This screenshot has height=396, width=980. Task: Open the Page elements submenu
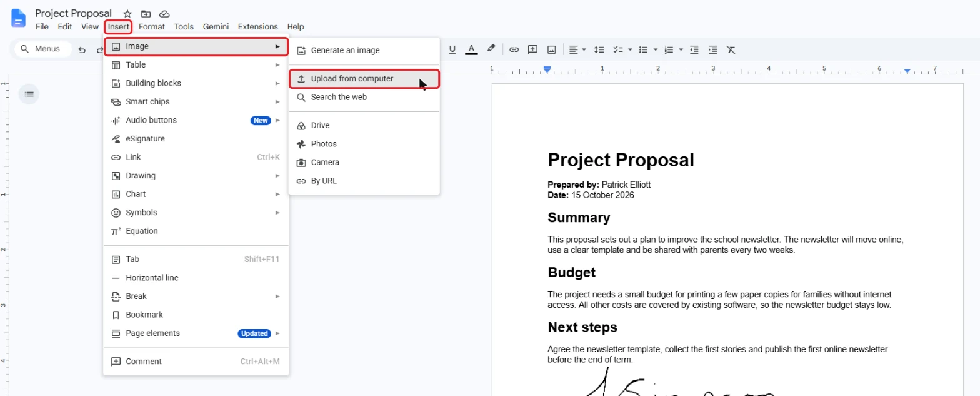click(196, 333)
